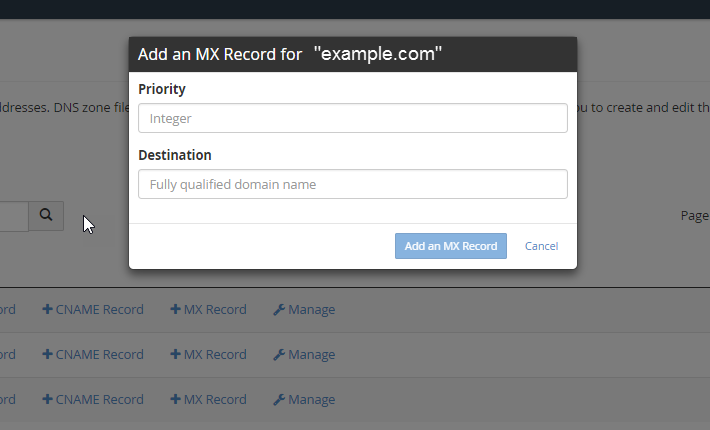
Task: Click the partially visible search text box
Action: 12,215
